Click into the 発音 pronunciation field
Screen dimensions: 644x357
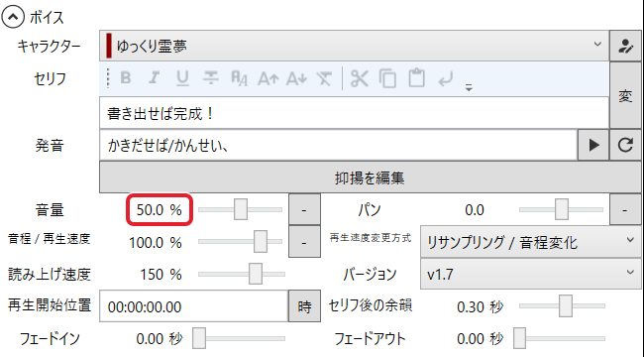click(339, 145)
